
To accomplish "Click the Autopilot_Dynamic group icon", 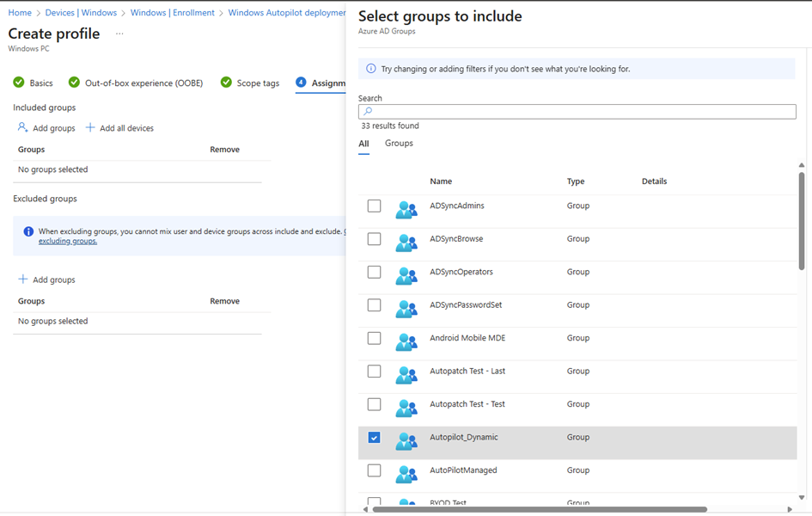I will point(406,440).
